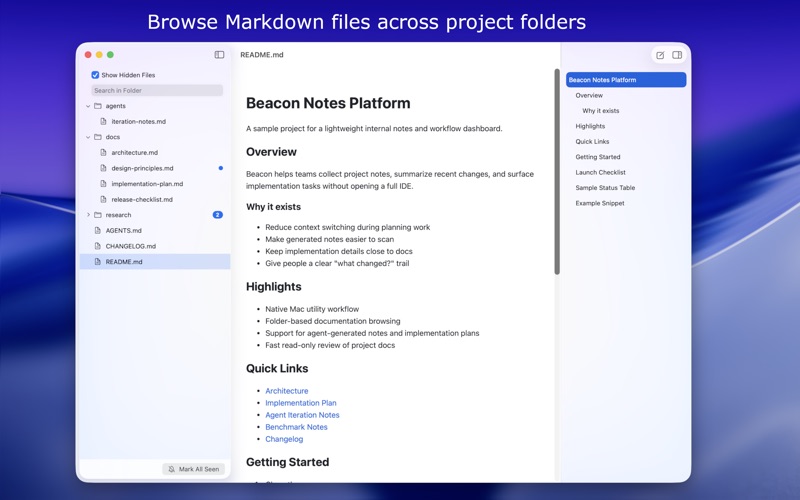Click the iteration-notes.md file icon
This screenshot has height=500, width=800.
pyautogui.click(x=104, y=121)
